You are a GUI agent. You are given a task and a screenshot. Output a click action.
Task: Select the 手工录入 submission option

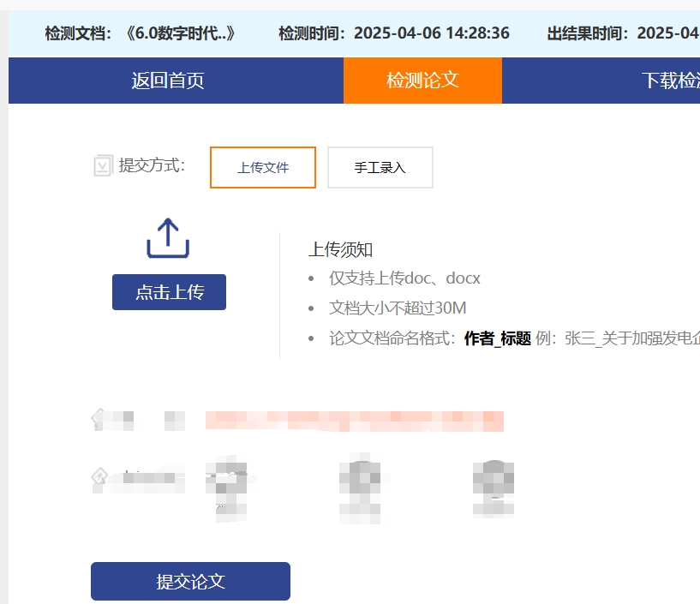point(380,167)
